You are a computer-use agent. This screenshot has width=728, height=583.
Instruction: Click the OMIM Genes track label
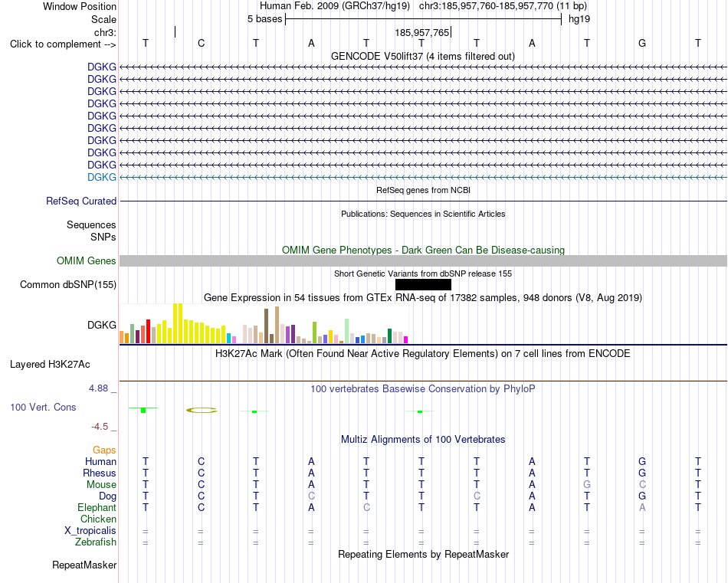(87, 261)
